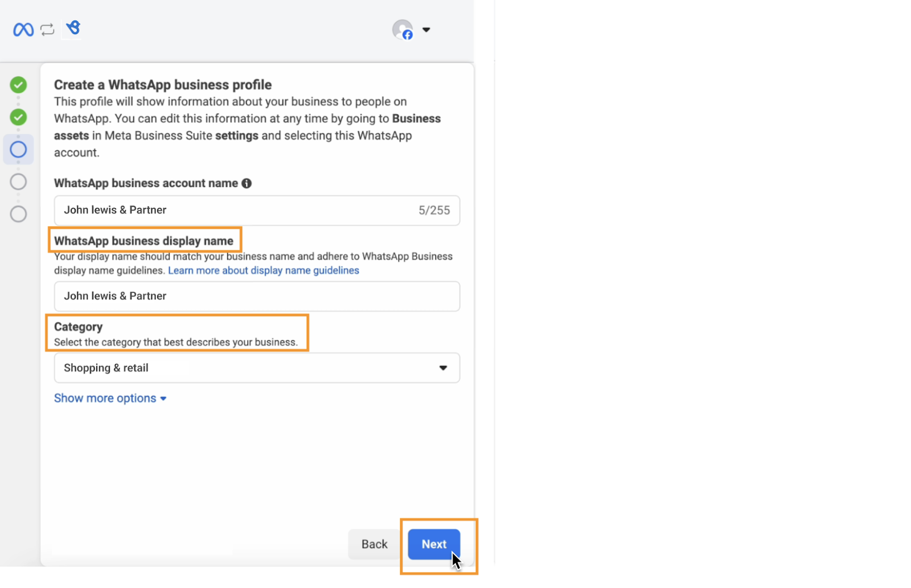Click the sync arrows icon in header
The height and width of the screenshot is (588, 911).
pyautogui.click(x=47, y=29)
